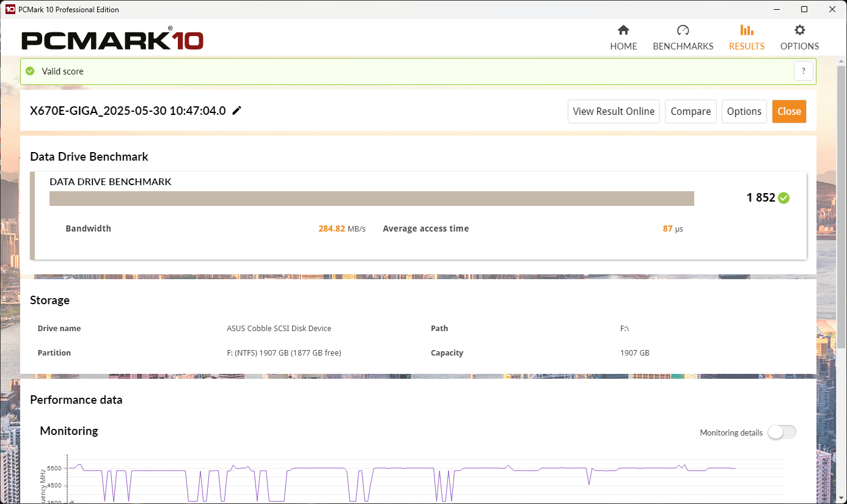Click drive name ASUS Cobble SCSI Disk Device
Image resolution: width=847 pixels, height=504 pixels.
click(x=279, y=328)
